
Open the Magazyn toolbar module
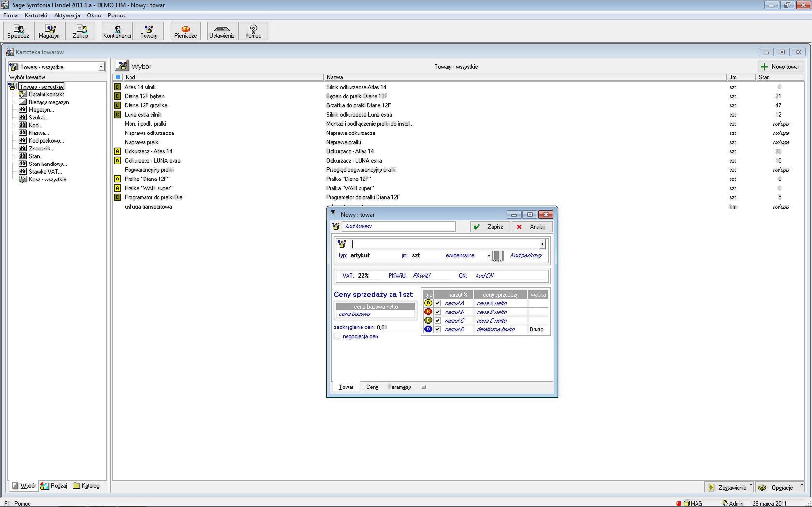point(49,31)
